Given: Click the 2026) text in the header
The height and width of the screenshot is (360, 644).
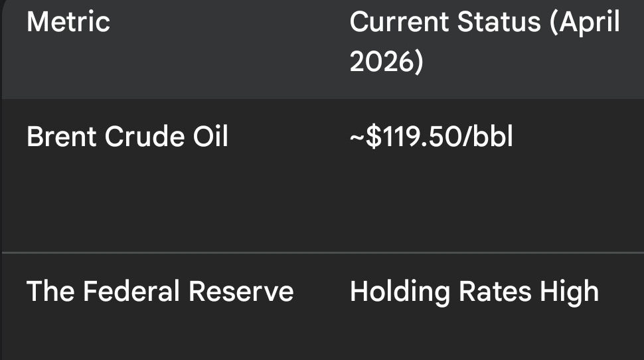Looking at the screenshot, I should (x=386, y=62).
